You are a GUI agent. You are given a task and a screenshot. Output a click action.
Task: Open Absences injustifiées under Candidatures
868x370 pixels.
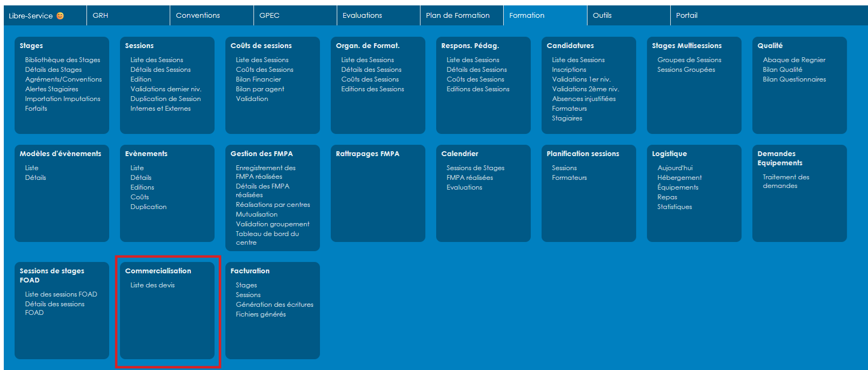(x=584, y=99)
